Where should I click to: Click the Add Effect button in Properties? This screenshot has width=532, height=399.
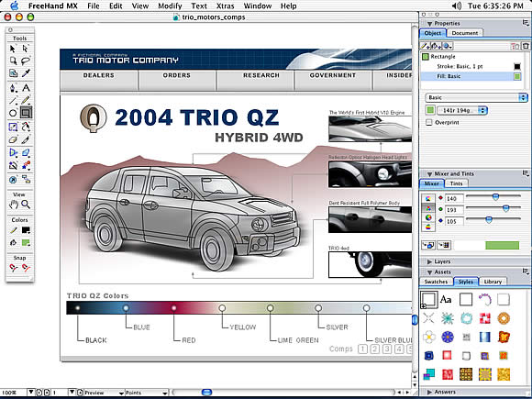coord(448,46)
